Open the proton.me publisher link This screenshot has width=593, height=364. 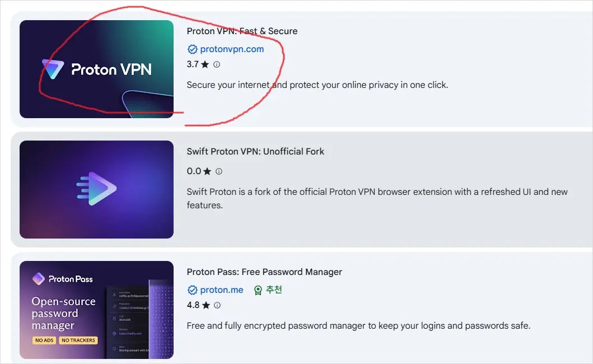click(221, 290)
